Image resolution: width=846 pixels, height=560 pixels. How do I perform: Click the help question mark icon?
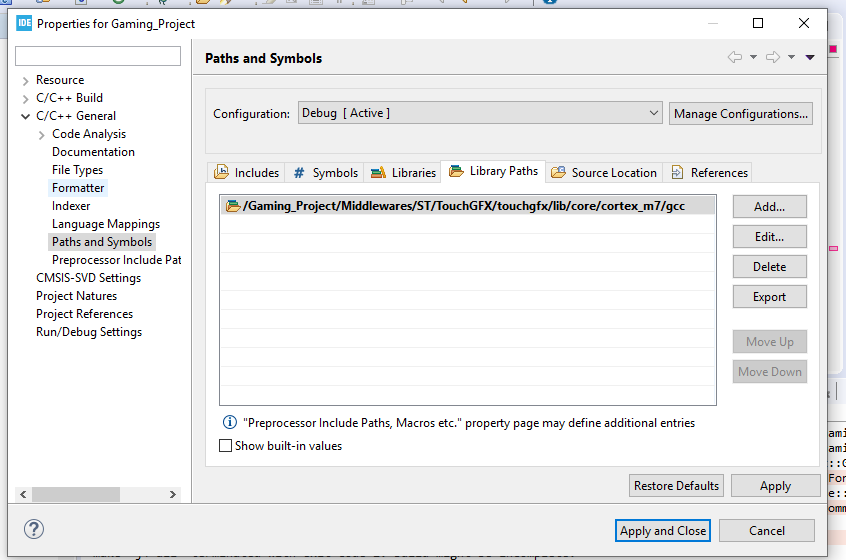(x=33, y=529)
